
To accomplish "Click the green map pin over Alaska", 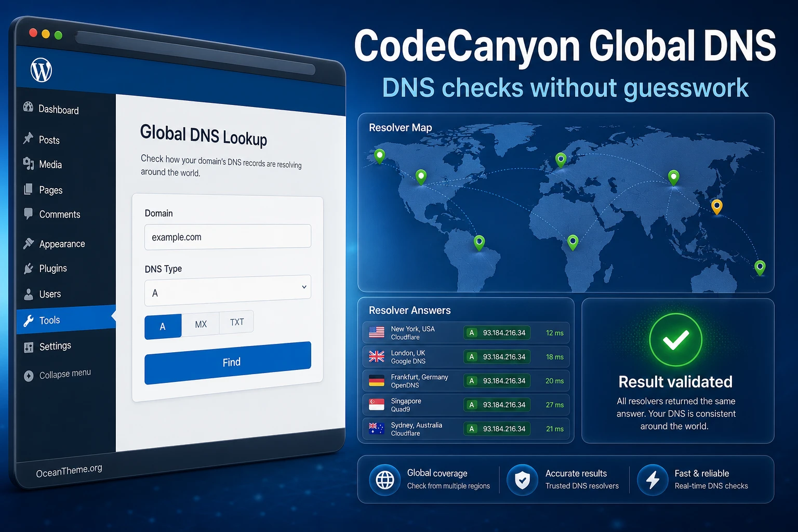I will point(380,156).
